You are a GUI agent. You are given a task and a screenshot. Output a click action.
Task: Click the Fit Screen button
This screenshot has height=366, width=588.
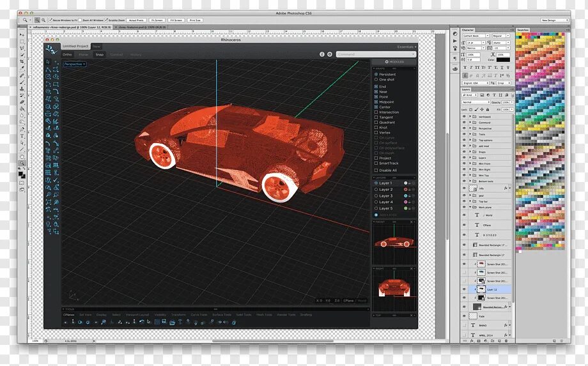click(157, 20)
